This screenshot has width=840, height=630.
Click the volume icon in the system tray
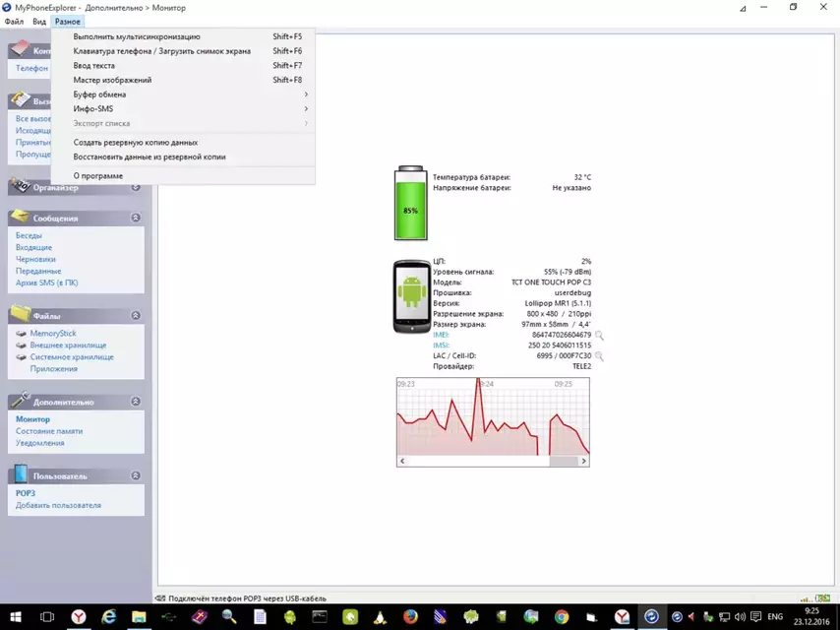pos(740,617)
